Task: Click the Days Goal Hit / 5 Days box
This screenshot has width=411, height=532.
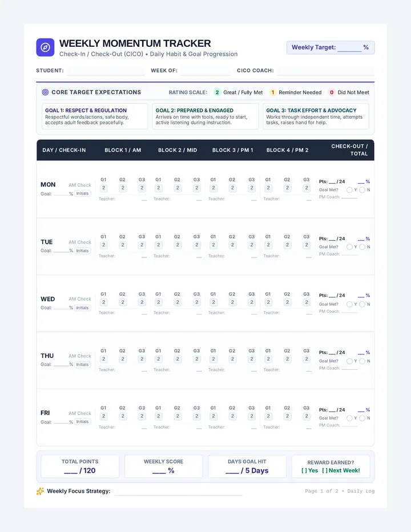Action: pyautogui.click(x=247, y=466)
